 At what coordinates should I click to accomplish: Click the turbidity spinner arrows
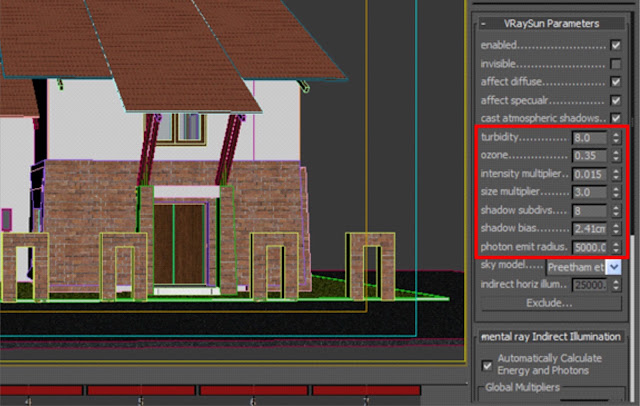(616, 138)
